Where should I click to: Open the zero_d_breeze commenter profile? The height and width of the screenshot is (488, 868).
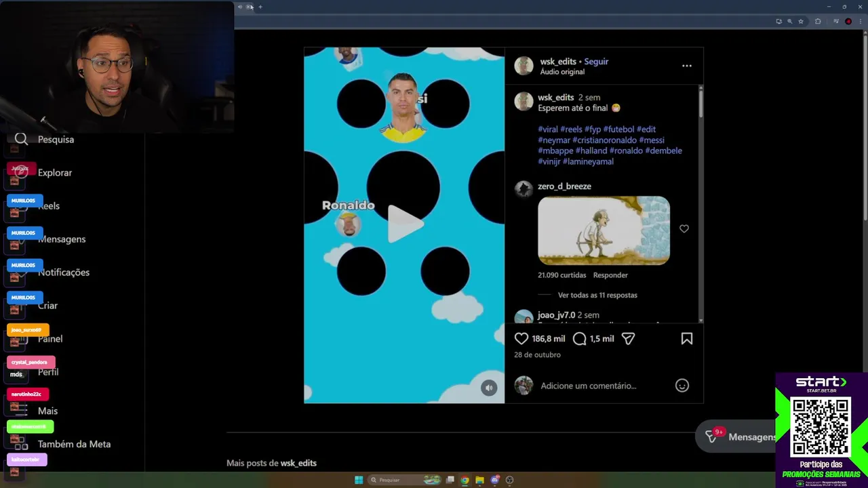click(x=564, y=186)
